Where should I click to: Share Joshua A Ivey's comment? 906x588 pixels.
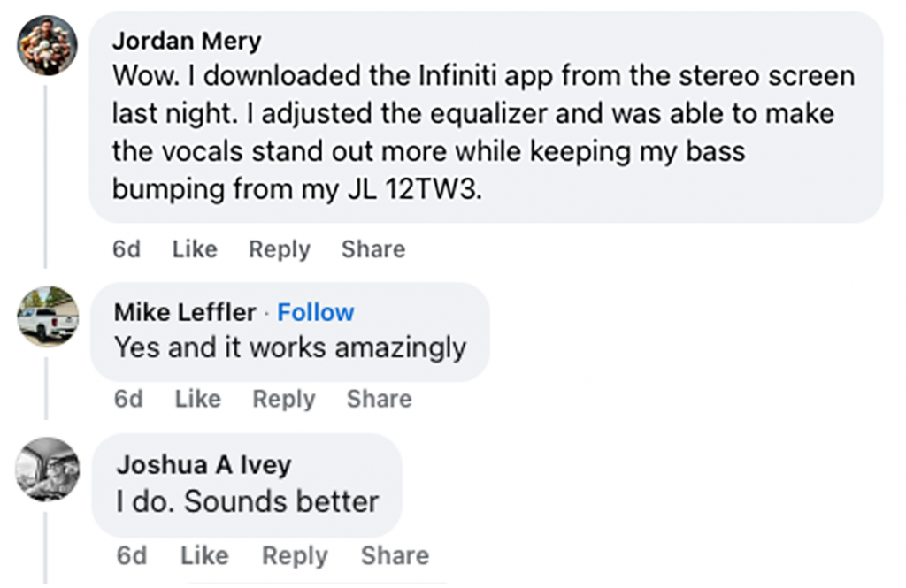click(395, 555)
